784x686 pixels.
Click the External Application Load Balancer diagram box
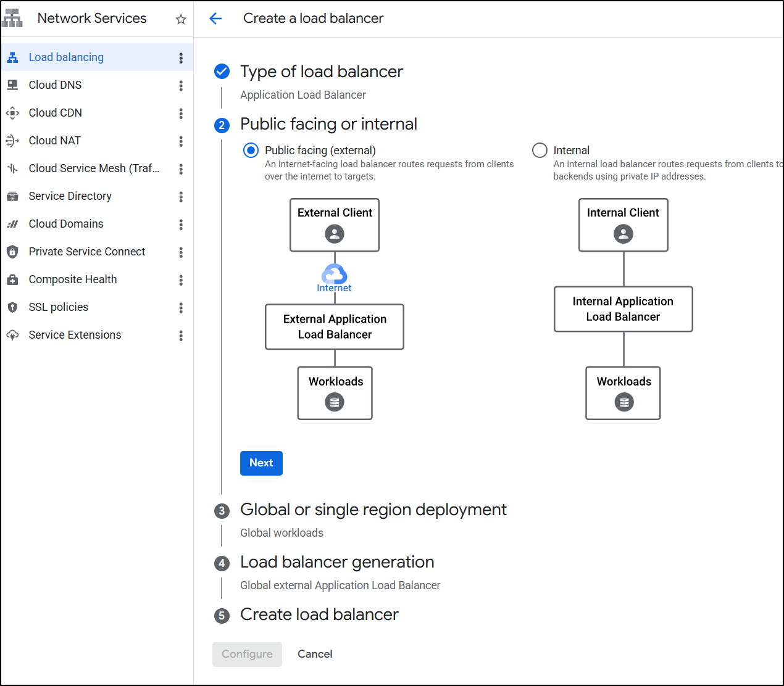(335, 327)
